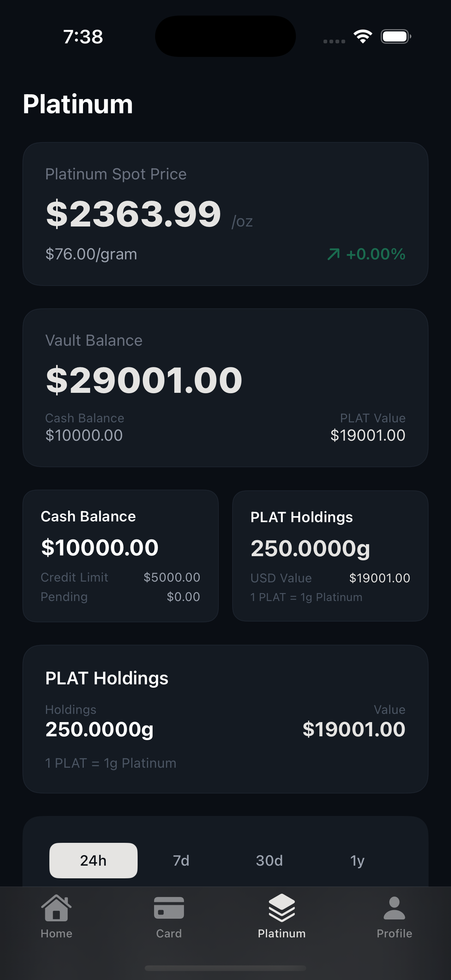
Task: Tap the Home tab label
Action: click(x=56, y=934)
